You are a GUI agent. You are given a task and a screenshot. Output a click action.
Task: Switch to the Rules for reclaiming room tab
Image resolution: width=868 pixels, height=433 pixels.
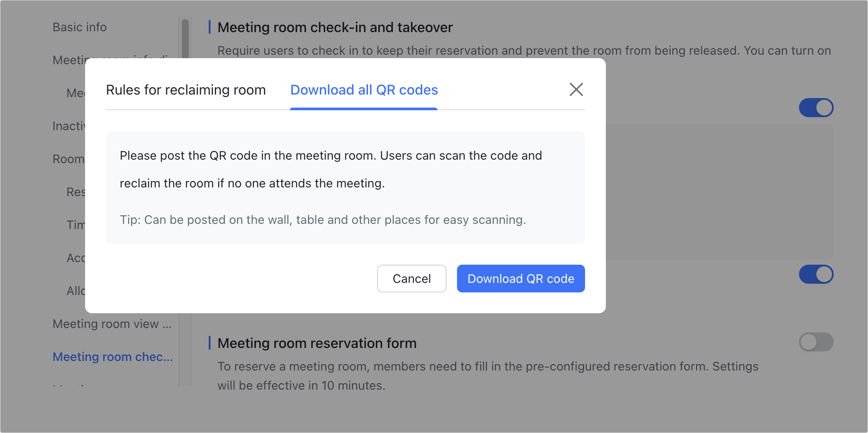coord(186,90)
